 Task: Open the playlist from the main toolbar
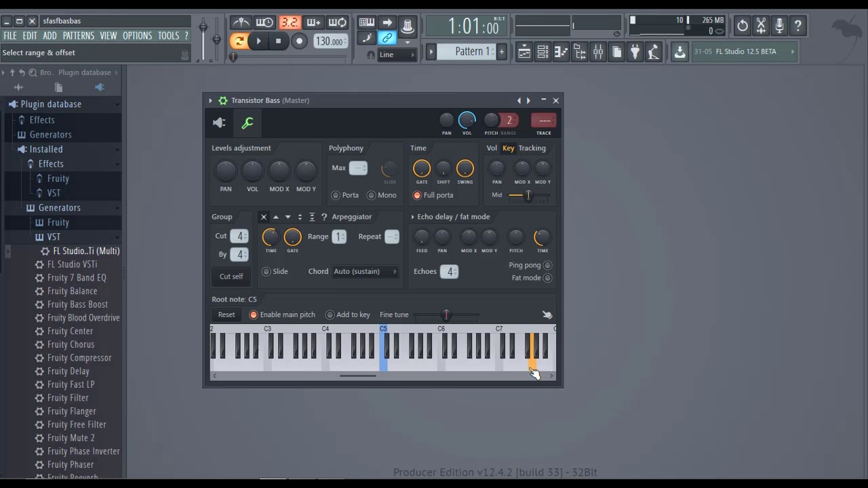point(524,52)
